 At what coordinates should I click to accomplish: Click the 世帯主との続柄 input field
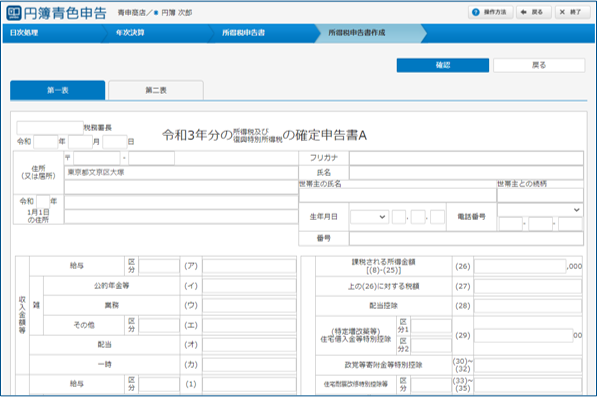click(x=540, y=195)
